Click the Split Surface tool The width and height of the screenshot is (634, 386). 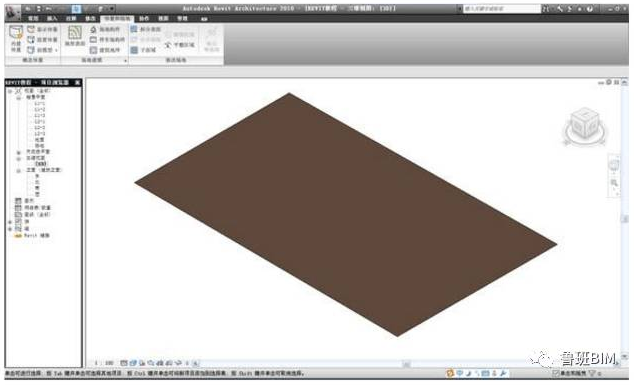pos(146,29)
